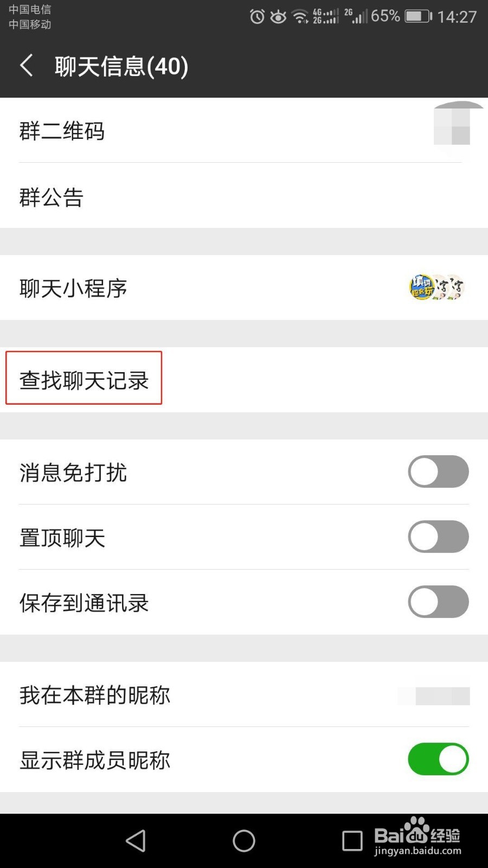
Task: Tap the mini program icons cluster
Action: pos(436,288)
